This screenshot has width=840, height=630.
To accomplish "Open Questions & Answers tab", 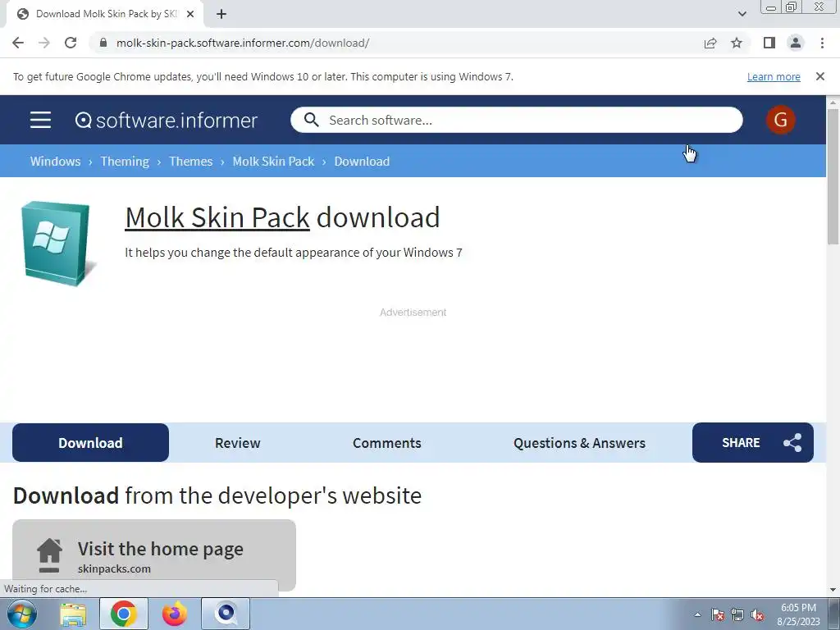I will point(579,442).
